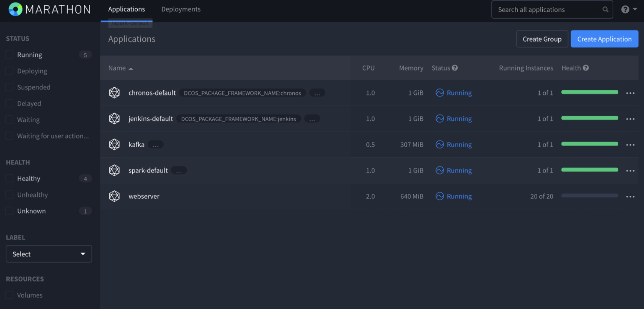Image resolution: width=644 pixels, height=309 pixels.
Task: Sort by Running Instances column header
Action: (x=526, y=68)
